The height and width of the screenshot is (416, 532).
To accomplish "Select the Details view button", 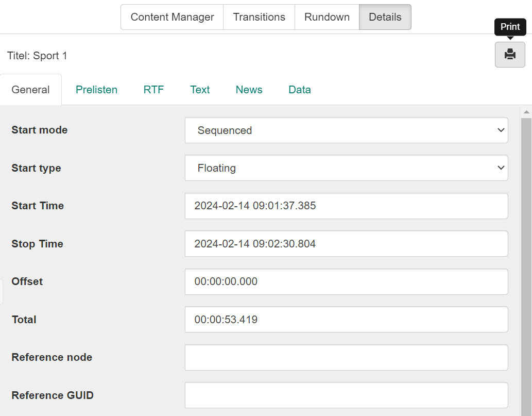I will coord(385,17).
